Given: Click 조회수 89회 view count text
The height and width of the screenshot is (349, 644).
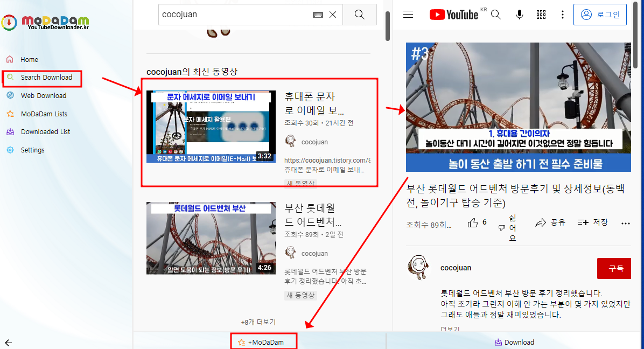Looking at the screenshot, I should click(x=429, y=225).
